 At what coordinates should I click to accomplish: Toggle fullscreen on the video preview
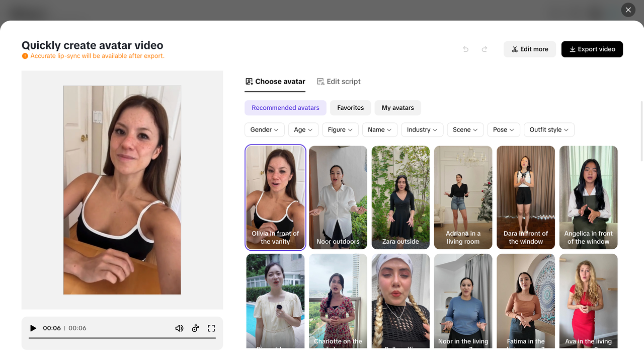(211, 328)
